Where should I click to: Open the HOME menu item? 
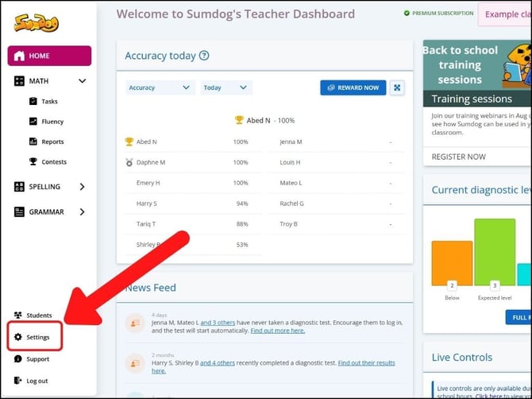pyautogui.click(x=49, y=56)
